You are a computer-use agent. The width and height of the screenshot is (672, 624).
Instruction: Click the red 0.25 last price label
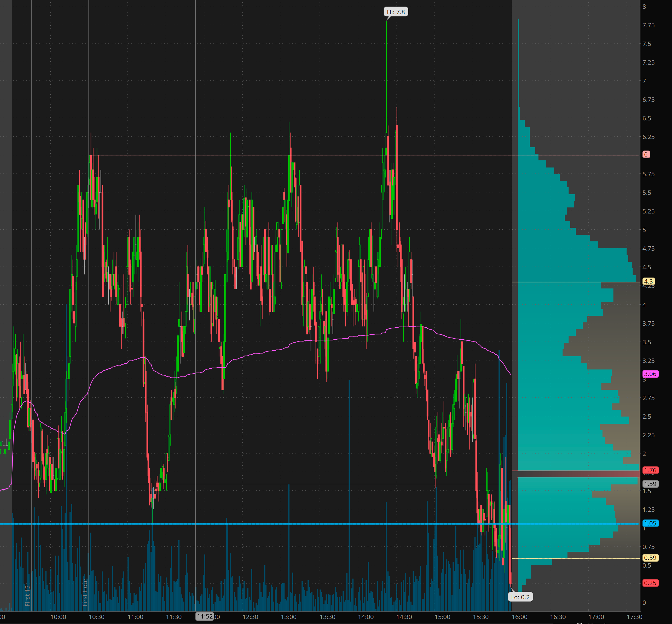650,583
